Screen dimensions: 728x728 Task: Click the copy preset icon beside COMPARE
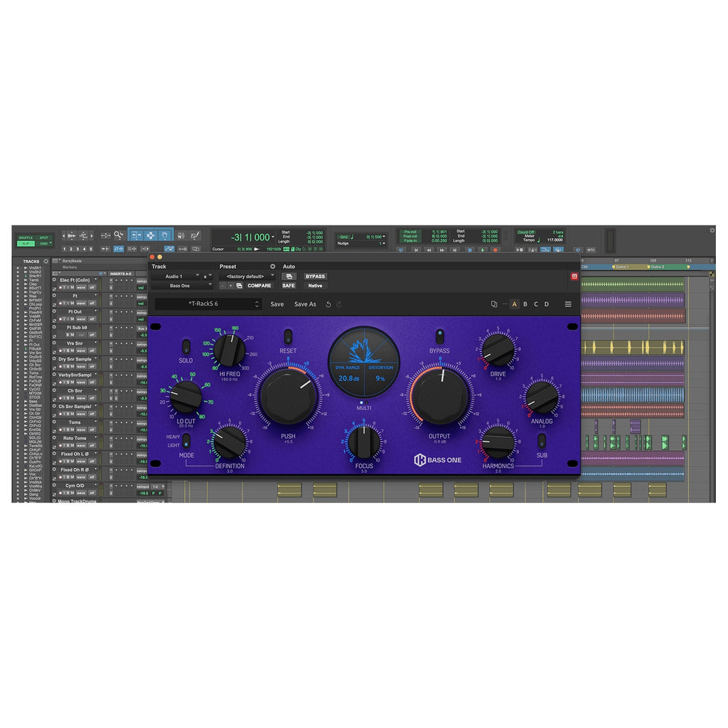tap(239, 286)
